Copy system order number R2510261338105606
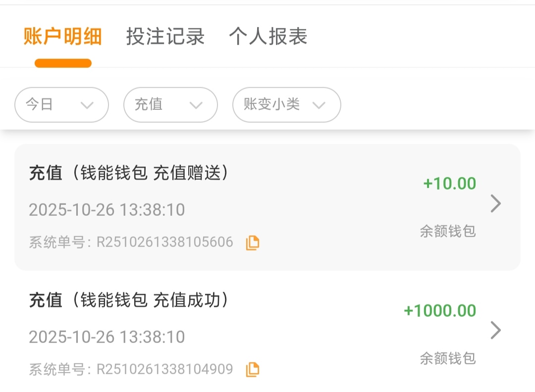Image resolution: width=535 pixels, height=392 pixels. (253, 243)
